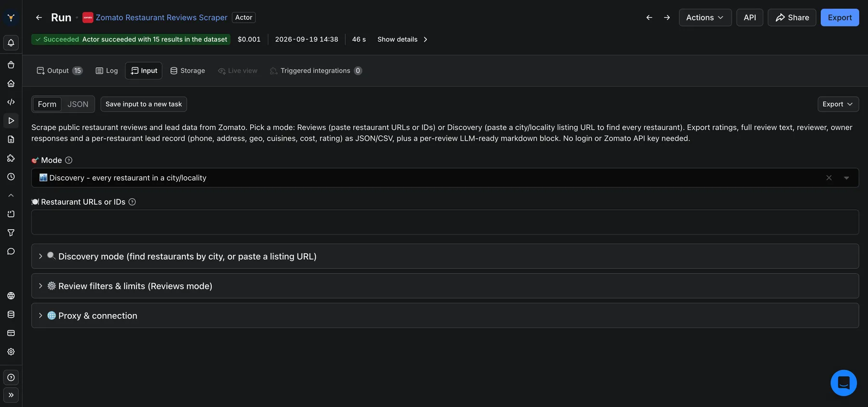Open Zomato Restaurant Reviews Scraper link
This screenshot has height=407, width=868.
point(162,18)
